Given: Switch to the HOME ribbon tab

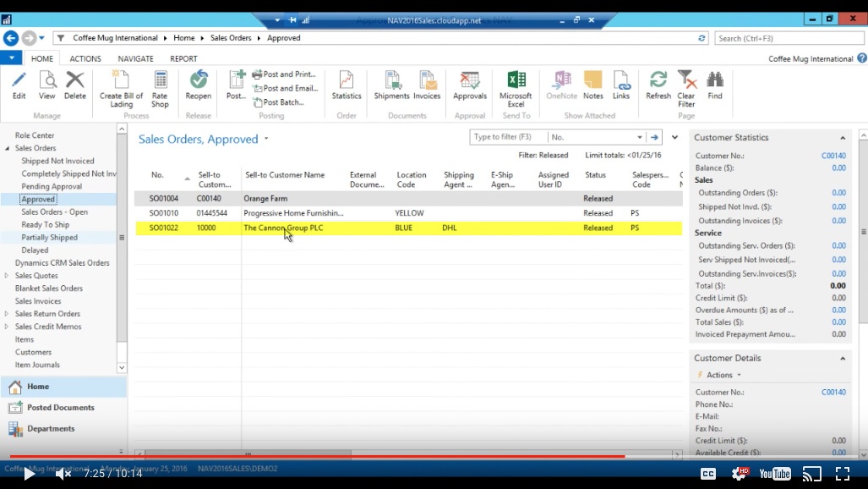Looking at the screenshot, I should click(42, 58).
